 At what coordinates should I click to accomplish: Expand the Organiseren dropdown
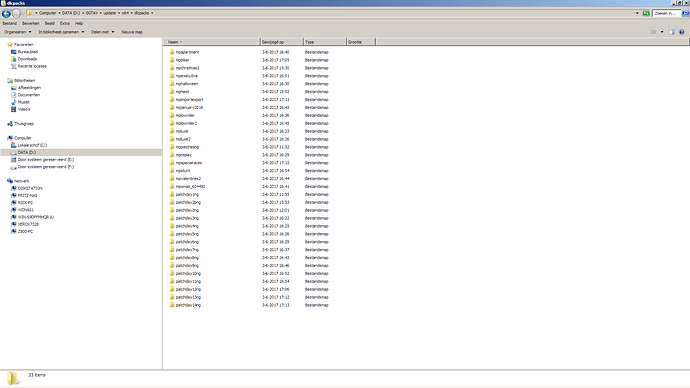[x=18, y=32]
